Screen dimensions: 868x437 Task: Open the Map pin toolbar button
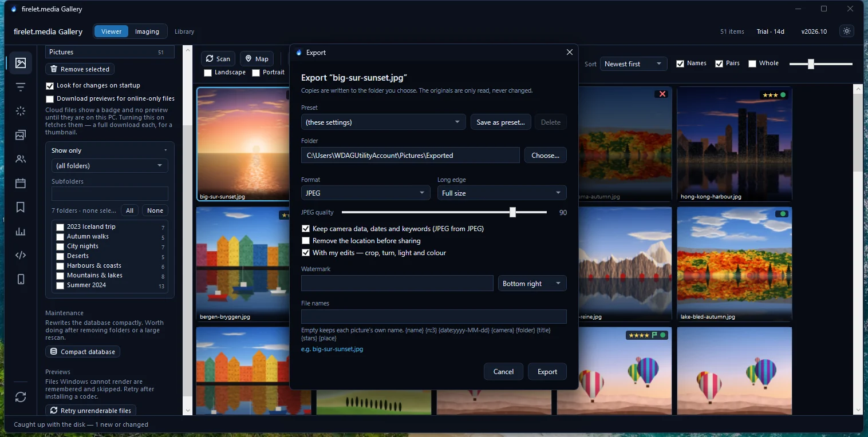[x=257, y=58]
